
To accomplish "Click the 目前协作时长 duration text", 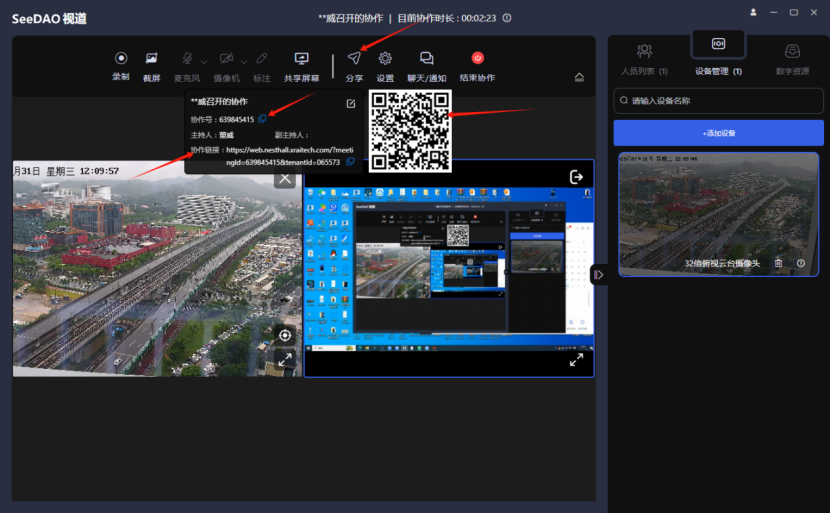I will 447,18.
